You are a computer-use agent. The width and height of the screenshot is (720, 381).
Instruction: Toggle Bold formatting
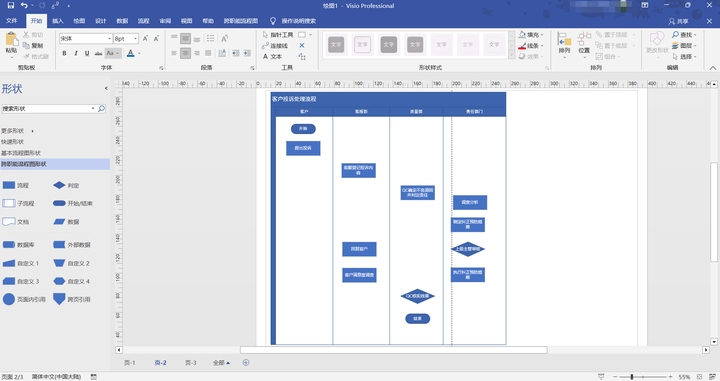click(x=64, y=53)
